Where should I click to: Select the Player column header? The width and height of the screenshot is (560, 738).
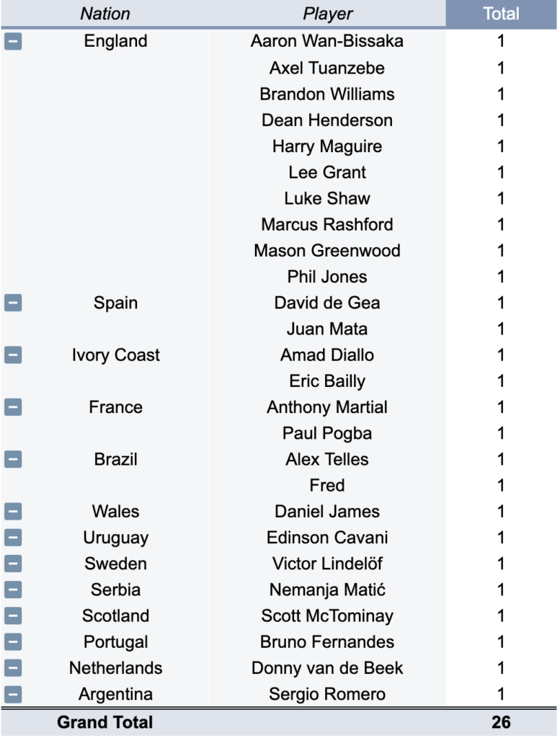coord(327,14)
